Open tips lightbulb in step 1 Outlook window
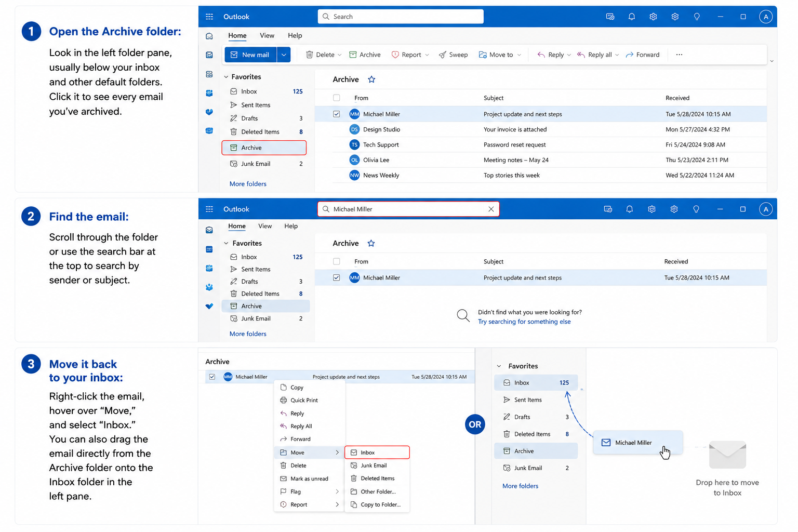Screen dimensions: 798x532 click(697, 17)
